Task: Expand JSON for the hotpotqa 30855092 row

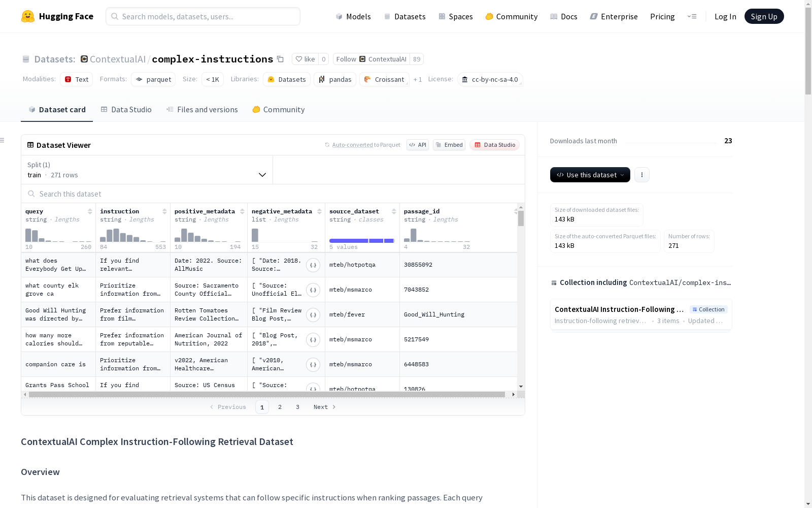Action: [x=313, y=265]
